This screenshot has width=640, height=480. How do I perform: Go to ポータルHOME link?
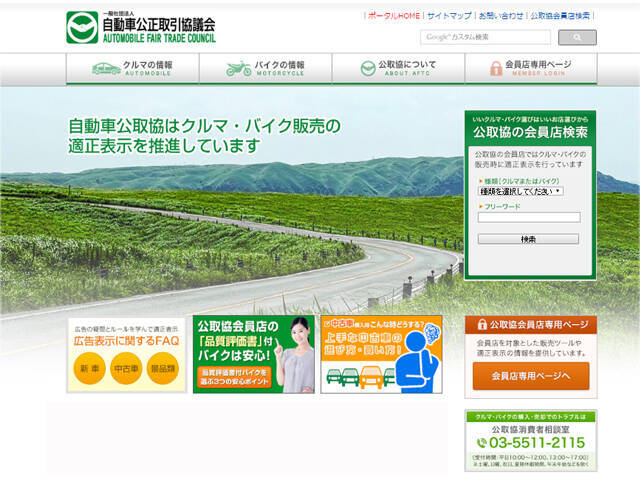pyautogui.click(x=393, y=16)
